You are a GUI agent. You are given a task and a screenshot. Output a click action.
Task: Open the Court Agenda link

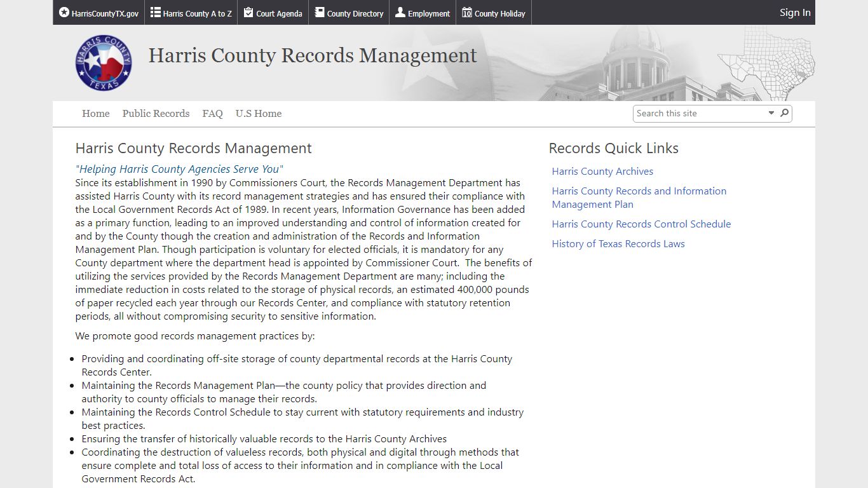(x=279, y=13)
